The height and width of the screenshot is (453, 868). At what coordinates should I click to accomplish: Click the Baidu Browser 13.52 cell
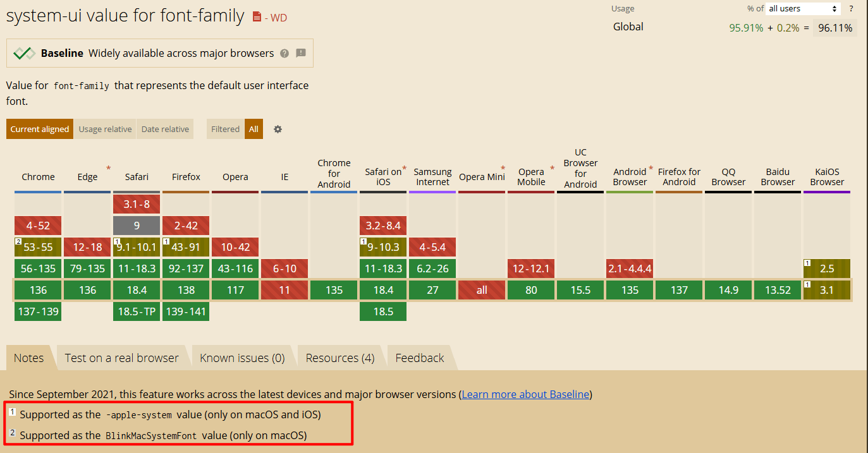click(778, 290)
